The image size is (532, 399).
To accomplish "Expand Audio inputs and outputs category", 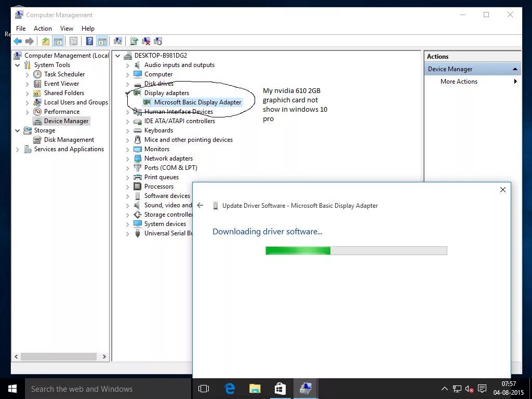I will coord(128,65).
